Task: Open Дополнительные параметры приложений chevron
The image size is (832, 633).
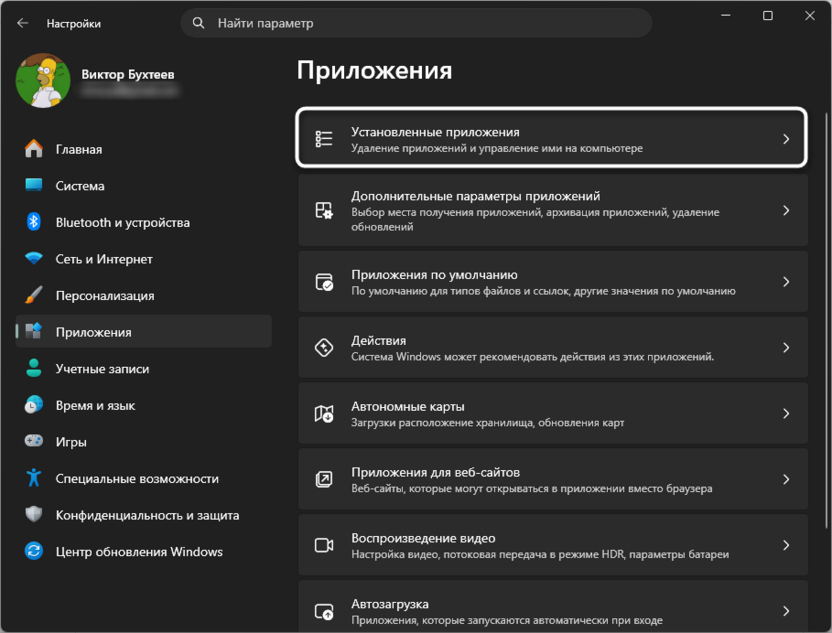Action: [786, 211]
